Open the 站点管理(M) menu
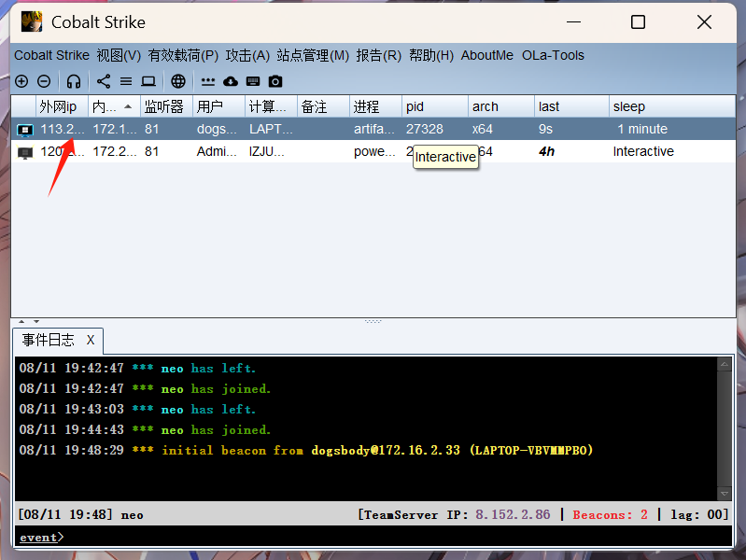 (x=313, y=55)
